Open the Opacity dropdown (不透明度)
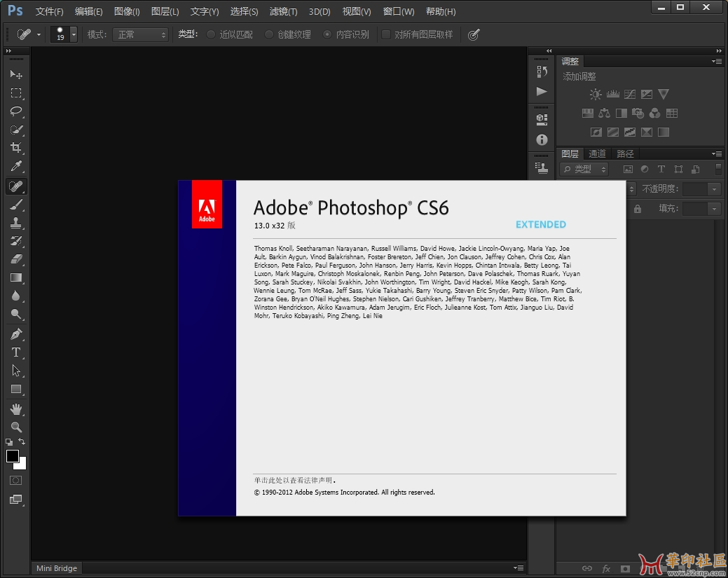Image resolution: width=728 pixels, height=578 pixels. 715,189
